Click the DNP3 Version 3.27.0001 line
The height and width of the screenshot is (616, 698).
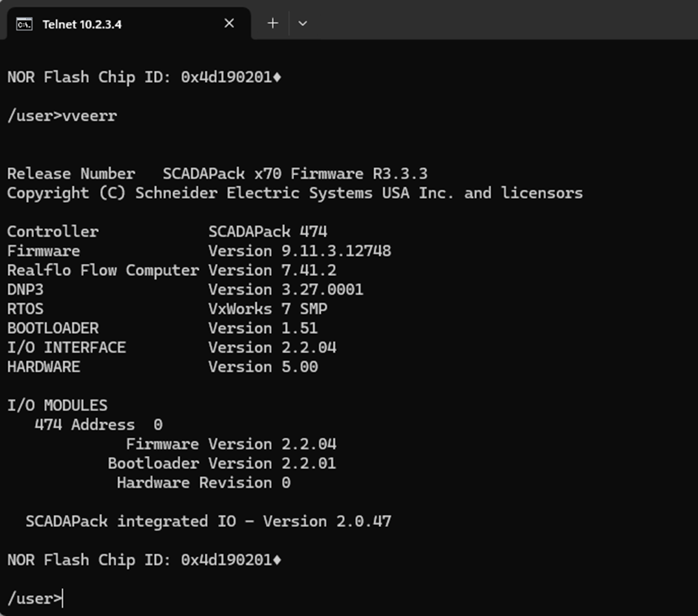pyautogui.click(x=185, y=289)
